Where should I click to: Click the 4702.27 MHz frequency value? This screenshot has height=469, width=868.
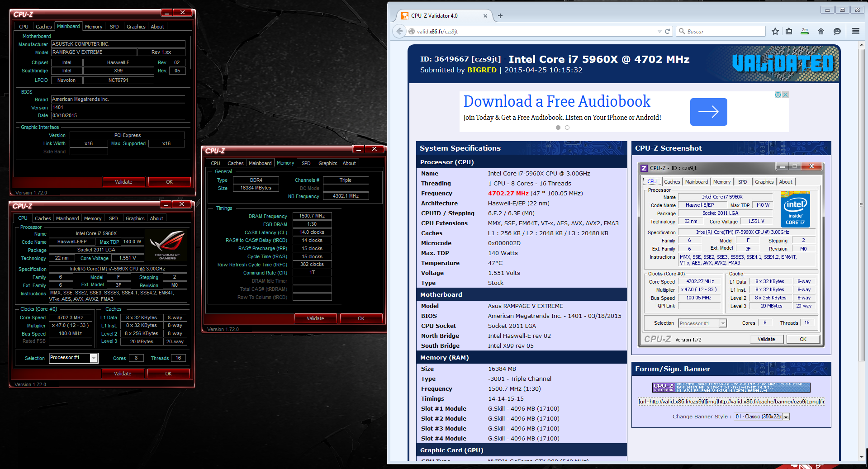pyautogui.click(x=508, y=193)
